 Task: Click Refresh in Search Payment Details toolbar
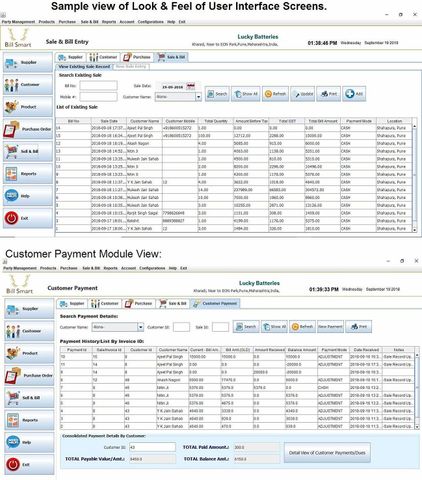click(x=302, y=327)
